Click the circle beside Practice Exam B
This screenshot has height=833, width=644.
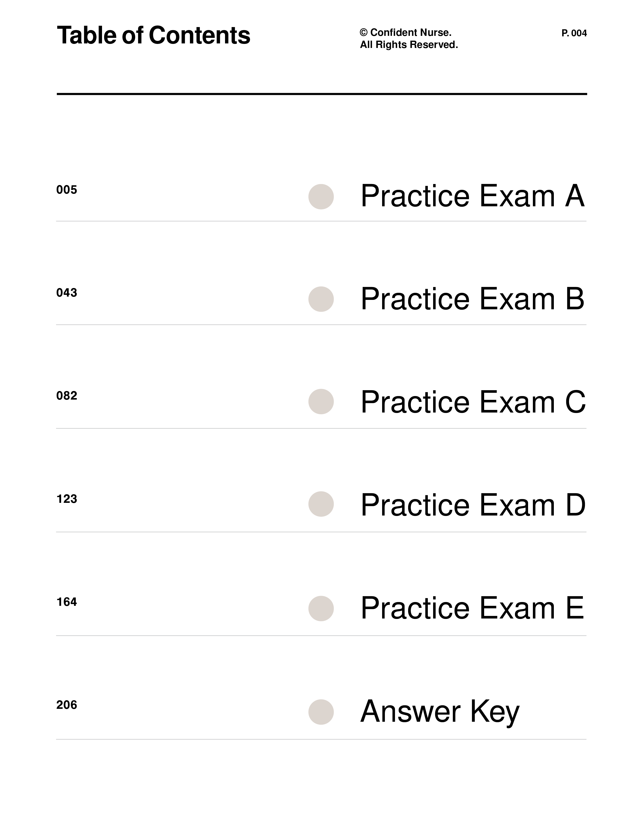click(321, 299)
